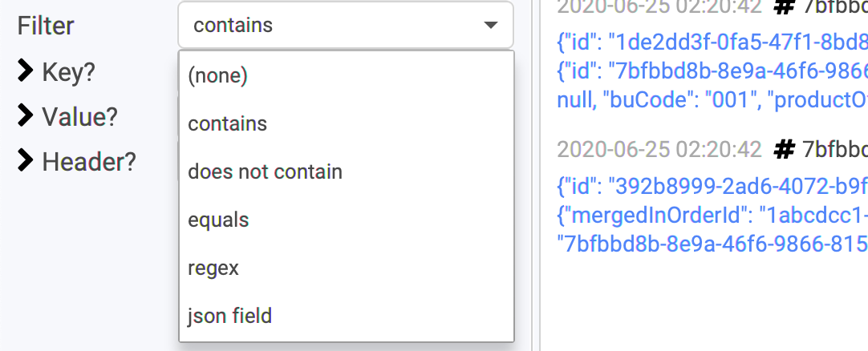
Task: Click the second 2020-06-25 02:20:42 timestamp
Action: pos(659,149)
